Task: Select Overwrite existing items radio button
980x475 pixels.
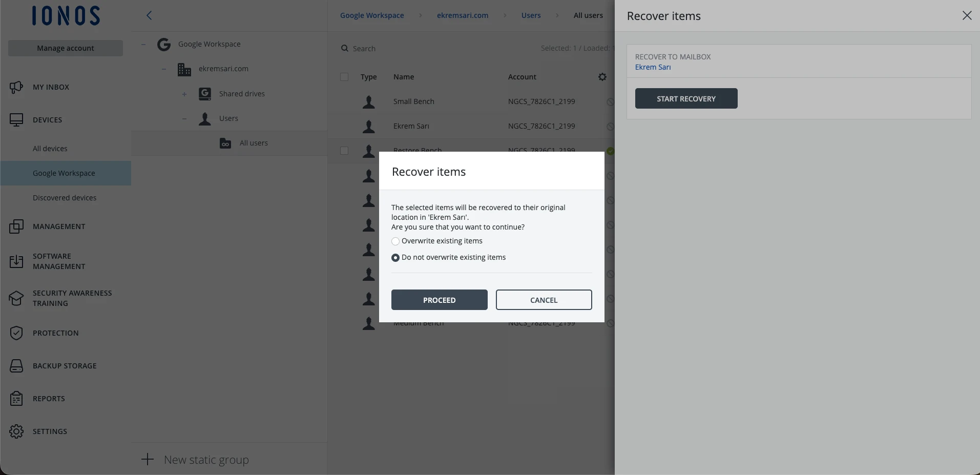Action: (395, 241)
